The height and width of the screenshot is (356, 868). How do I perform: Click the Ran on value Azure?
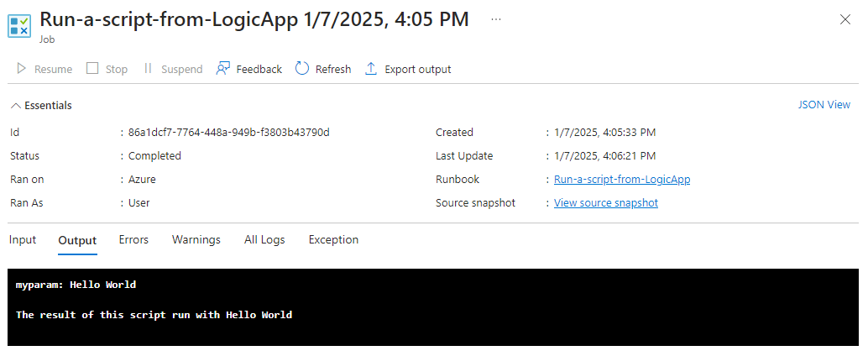pos(142,180)
